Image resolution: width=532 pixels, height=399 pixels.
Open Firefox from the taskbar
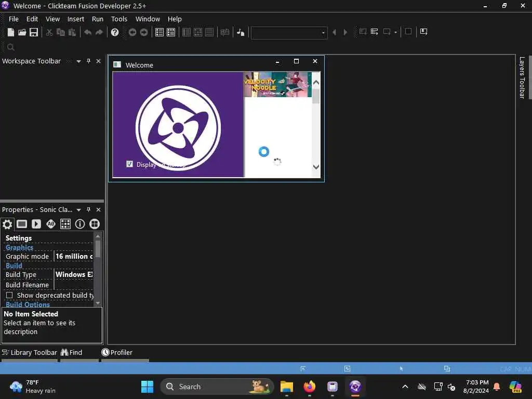[310, 387]
